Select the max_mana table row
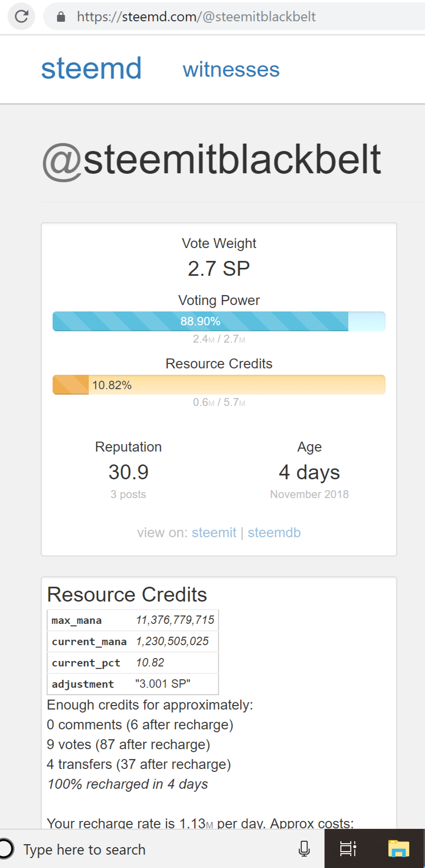Screen dimensions: 425x868 133,620
